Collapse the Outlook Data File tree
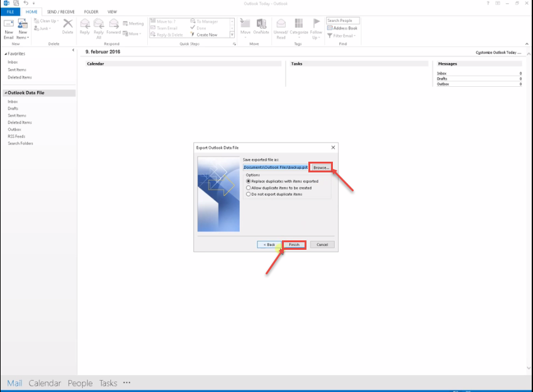Image resolution: width=533 pixels, height=392 pixels. [x=6, y=93]
